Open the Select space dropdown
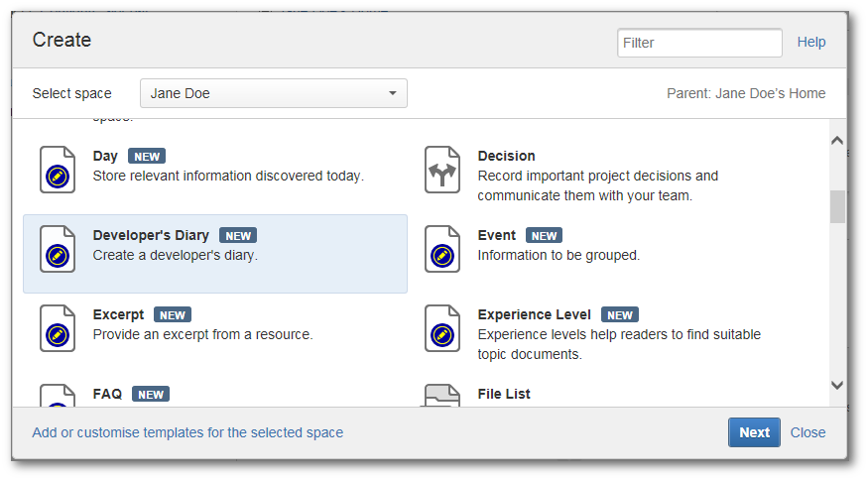This screenshot has height=480, width=868. click(x=274, y=94)
